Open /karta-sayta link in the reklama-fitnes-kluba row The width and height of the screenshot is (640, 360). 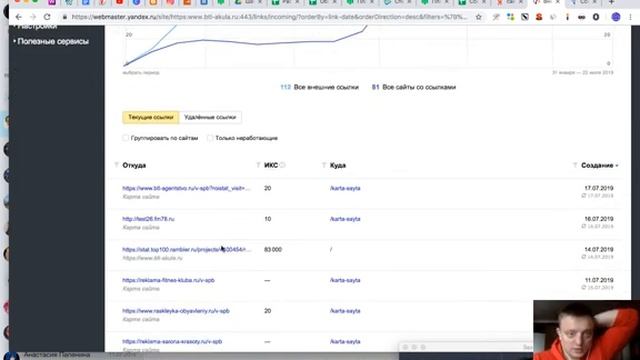[x=345, y=280]
